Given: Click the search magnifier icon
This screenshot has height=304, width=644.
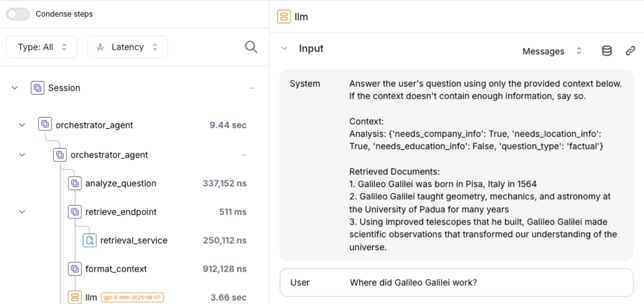Looking at the screenshot, I should tap(251, 47).
